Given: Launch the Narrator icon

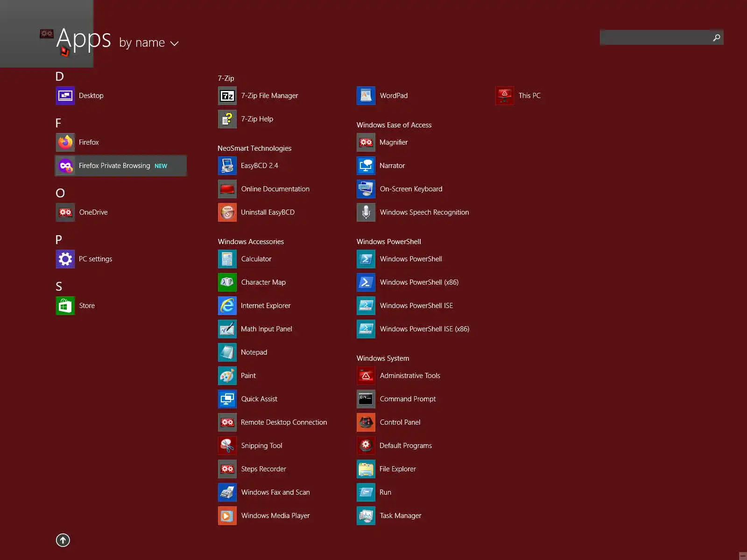Looking at the screenshot, I should tap(366, 166).
